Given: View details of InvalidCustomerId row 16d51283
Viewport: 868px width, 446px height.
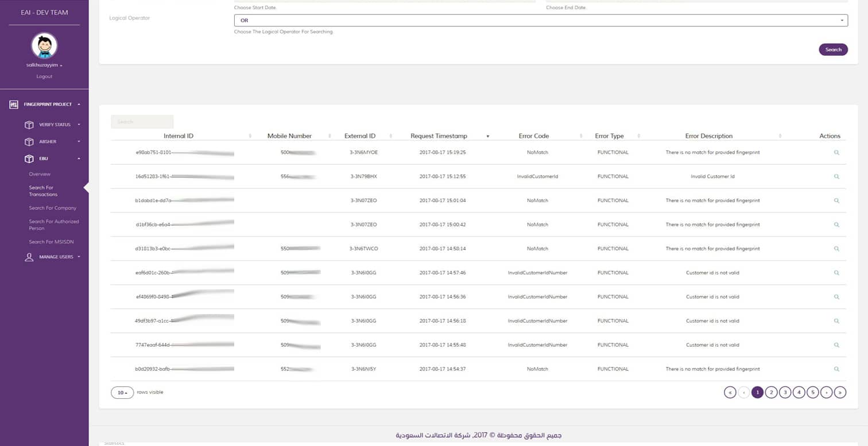Looking at the screenshot, I should [836, 177].
